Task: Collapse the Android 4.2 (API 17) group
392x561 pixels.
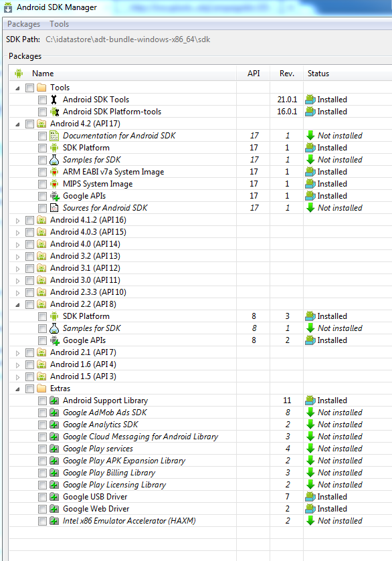Action: click(x=17, y=124)
